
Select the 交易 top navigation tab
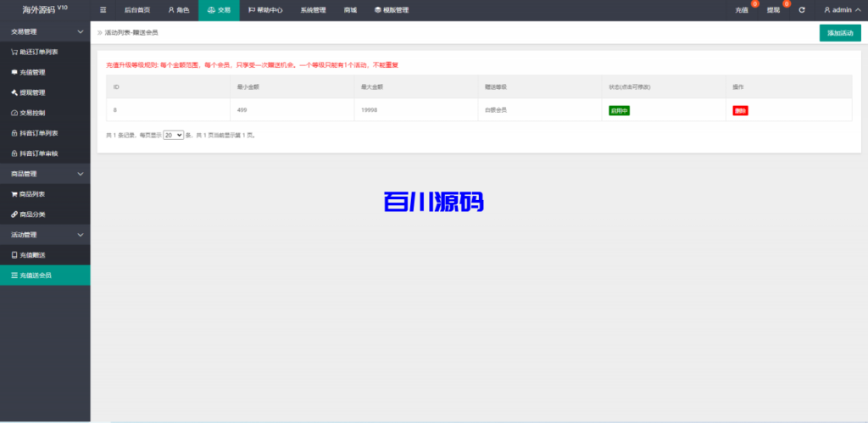coord(219,10)
